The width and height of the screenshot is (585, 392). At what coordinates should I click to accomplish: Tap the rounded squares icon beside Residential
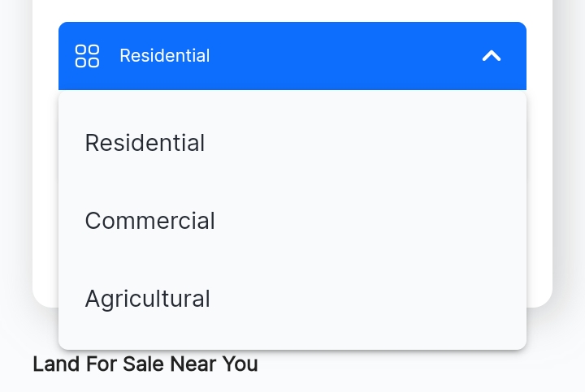(87, 56)
